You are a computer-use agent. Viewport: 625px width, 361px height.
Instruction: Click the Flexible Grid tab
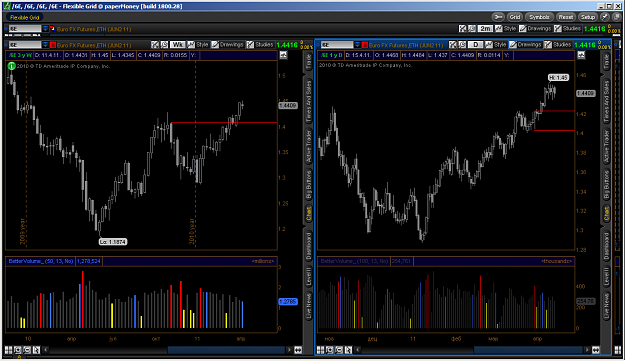(25, 17)
